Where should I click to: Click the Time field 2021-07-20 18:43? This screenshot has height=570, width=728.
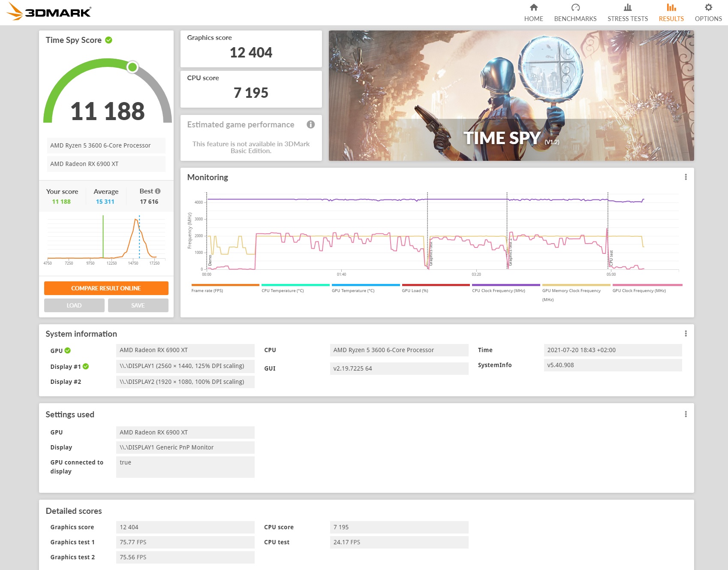[613, 350]
